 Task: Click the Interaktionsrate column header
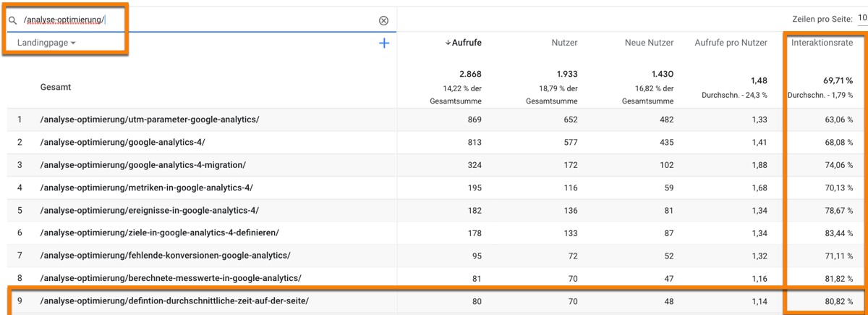(821, 43)
